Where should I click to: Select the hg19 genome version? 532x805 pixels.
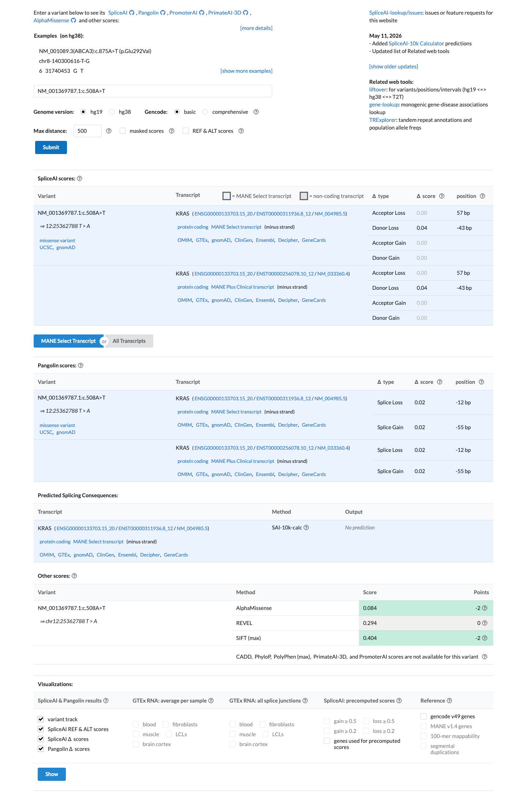(83, 112)
